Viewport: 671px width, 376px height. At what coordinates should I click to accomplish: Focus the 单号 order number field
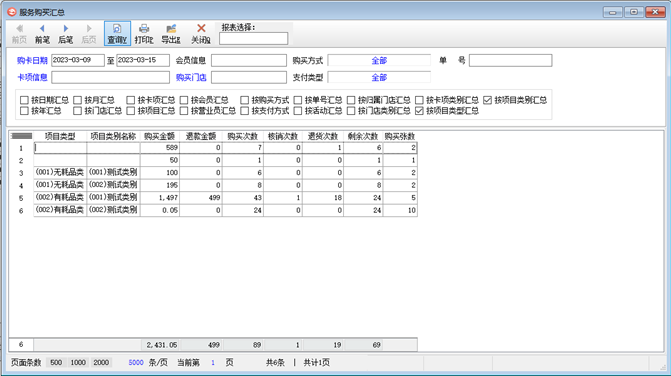point(511,60)
